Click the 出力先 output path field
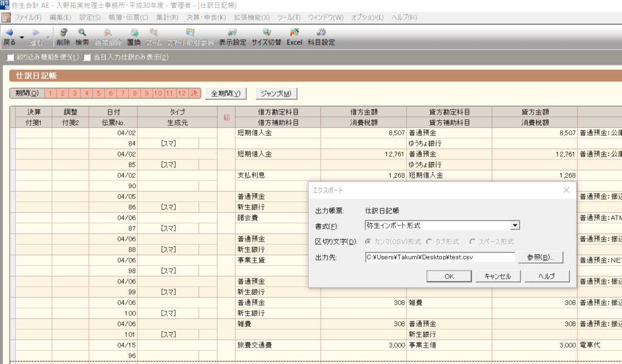 pyautogui.click(x=440, y=257)
